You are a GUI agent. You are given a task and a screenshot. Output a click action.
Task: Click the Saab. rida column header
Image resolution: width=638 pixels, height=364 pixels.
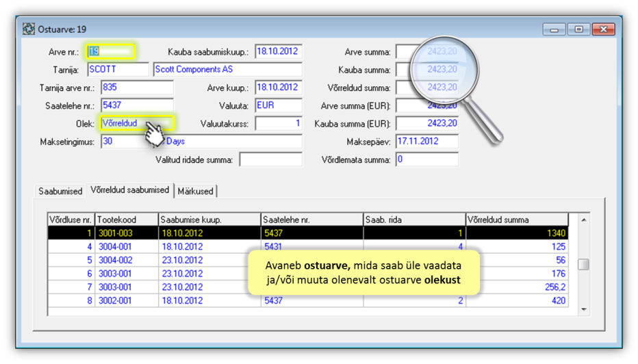tap(415, 220)
